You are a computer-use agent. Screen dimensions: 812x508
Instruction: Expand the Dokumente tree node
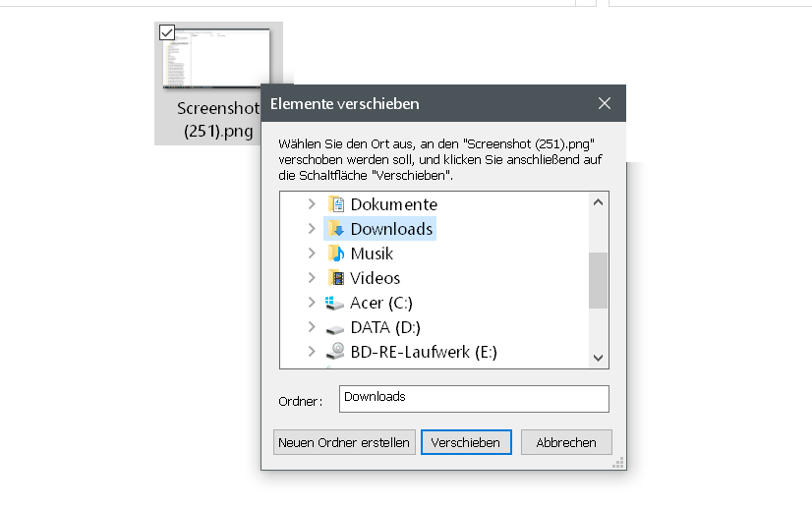[x=312, y=204]
